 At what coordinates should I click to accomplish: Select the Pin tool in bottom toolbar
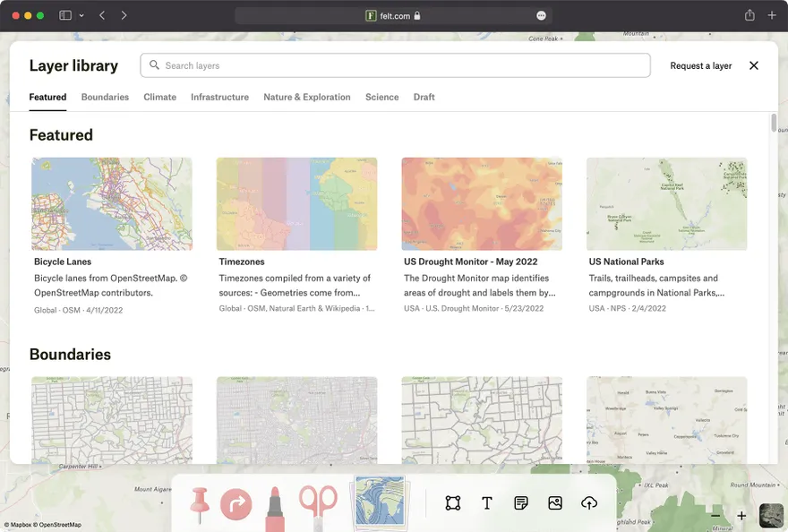[x=200, y=505]
